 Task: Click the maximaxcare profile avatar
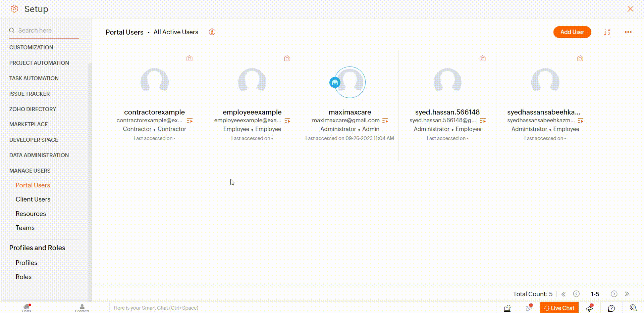(350, 82)
